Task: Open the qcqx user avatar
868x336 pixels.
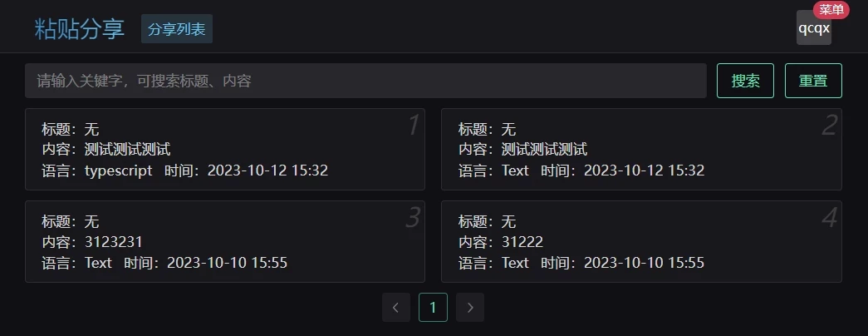Action: (x=813, y=28)
